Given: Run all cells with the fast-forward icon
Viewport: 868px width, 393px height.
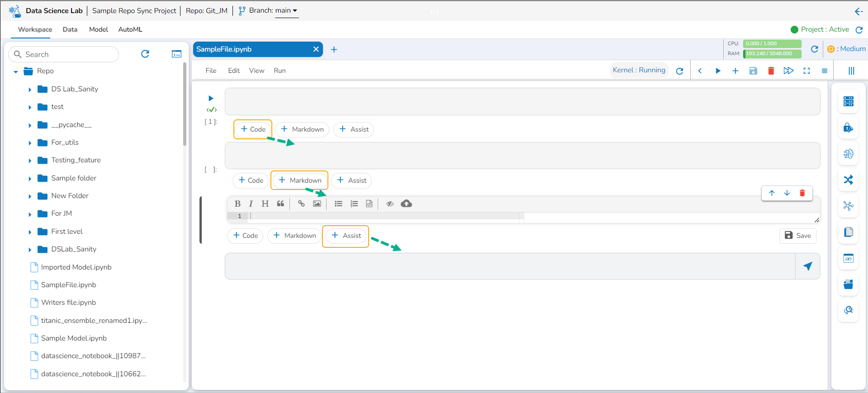Looking at the screenshot, I should 788,71.
